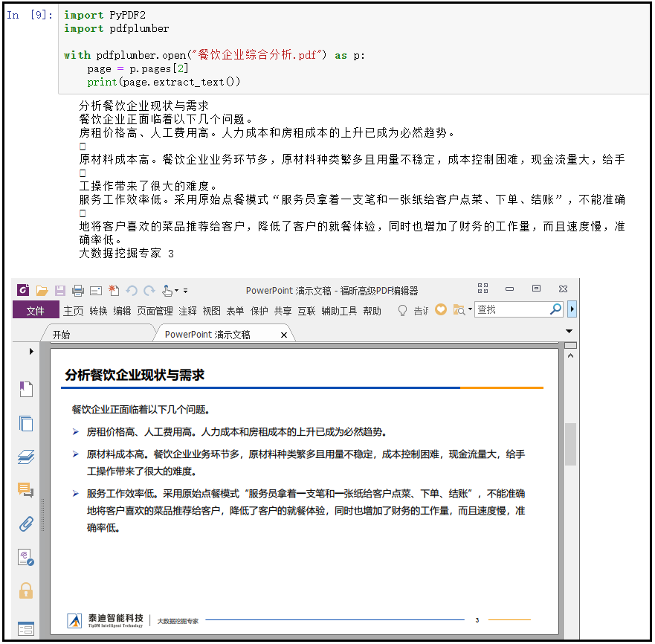The image size is (655, 644).
Task: Toggle the bookmarks panel
Action: click(x=26, y=388)
